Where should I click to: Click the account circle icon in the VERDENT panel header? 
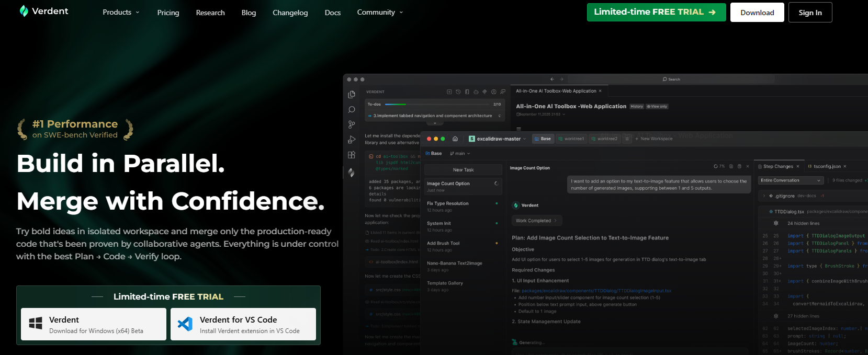click(493, 91)
